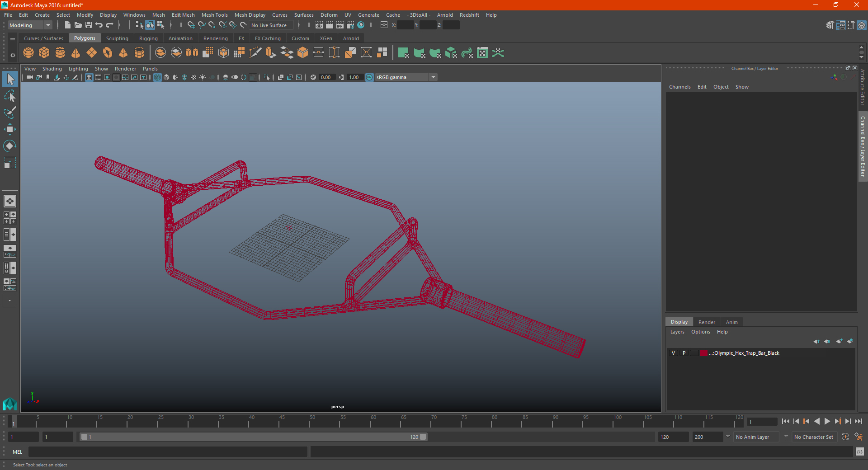Click the IPR render icon

pos(340,25)
